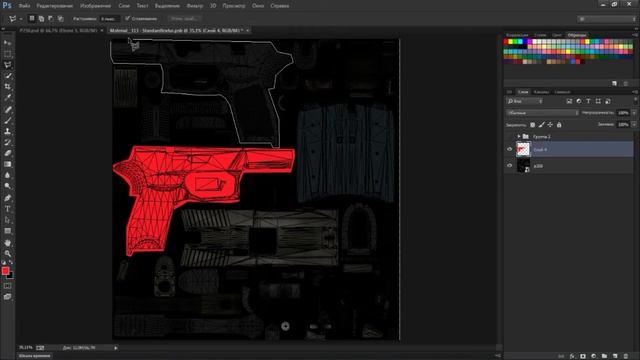Click the new swatch icon in Swatches panel
Screen dimensions: 640x360
coord(615,83)
